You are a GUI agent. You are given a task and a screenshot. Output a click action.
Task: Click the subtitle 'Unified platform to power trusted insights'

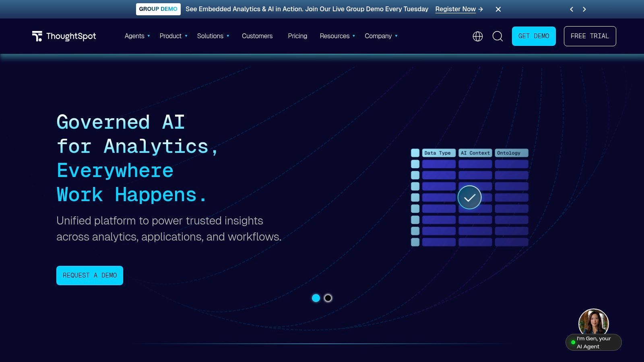coord(160,221)
